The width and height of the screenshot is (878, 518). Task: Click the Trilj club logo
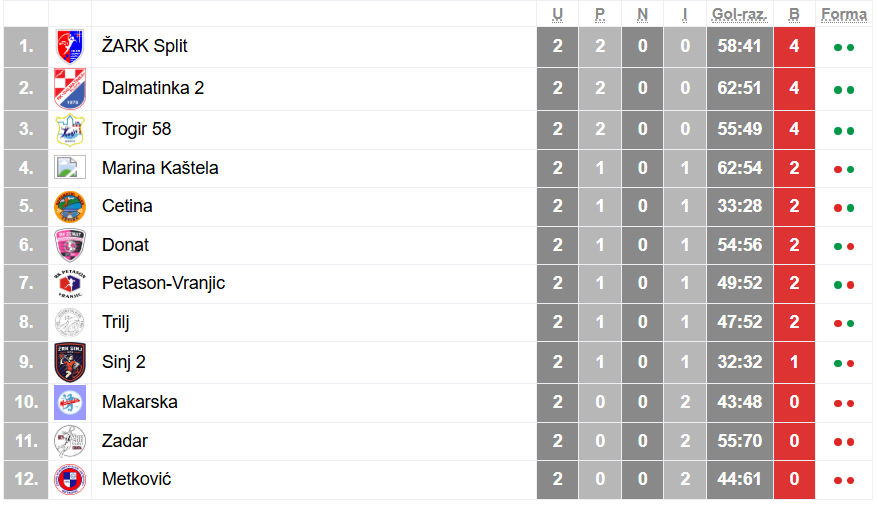pos(70,322)
